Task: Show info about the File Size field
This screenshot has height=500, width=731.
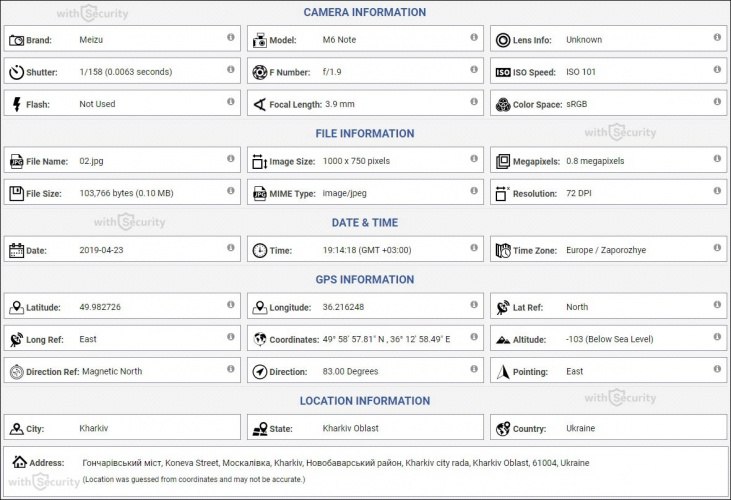Action: [231, 191]
